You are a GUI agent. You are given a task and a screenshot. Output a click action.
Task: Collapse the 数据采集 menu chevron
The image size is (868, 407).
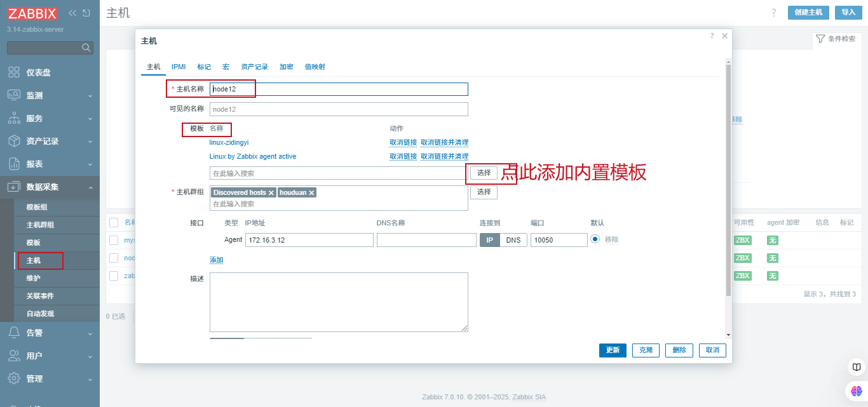pyautogui.click(x=90, y=187)
